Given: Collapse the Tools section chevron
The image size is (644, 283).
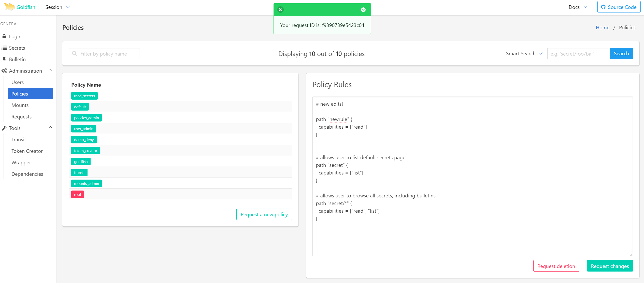Looking at the screenshot, I should (50, 127).
